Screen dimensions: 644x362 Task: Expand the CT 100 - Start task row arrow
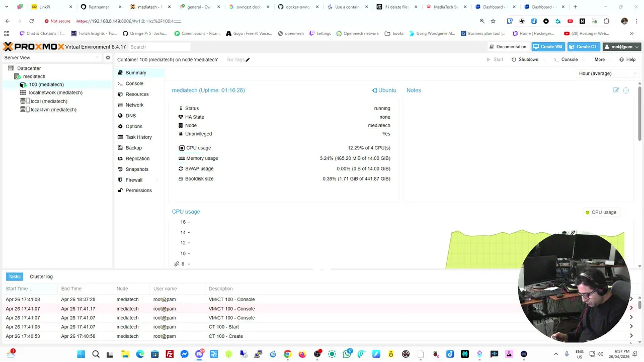tap(631, 327)
